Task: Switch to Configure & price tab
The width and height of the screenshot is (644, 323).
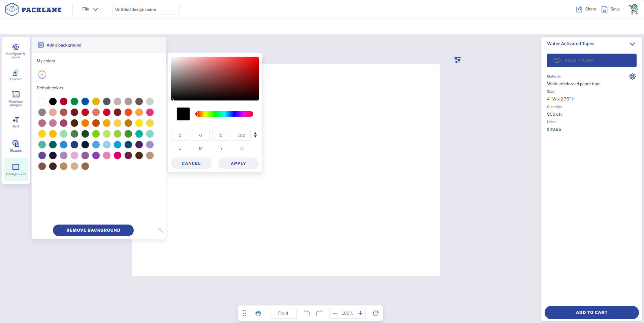Action: [x=15, y=51]
